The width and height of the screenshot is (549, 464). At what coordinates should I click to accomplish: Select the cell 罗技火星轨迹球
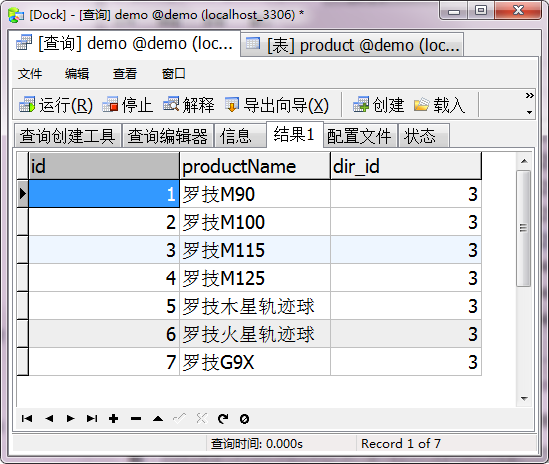click(x=255, y=334)
